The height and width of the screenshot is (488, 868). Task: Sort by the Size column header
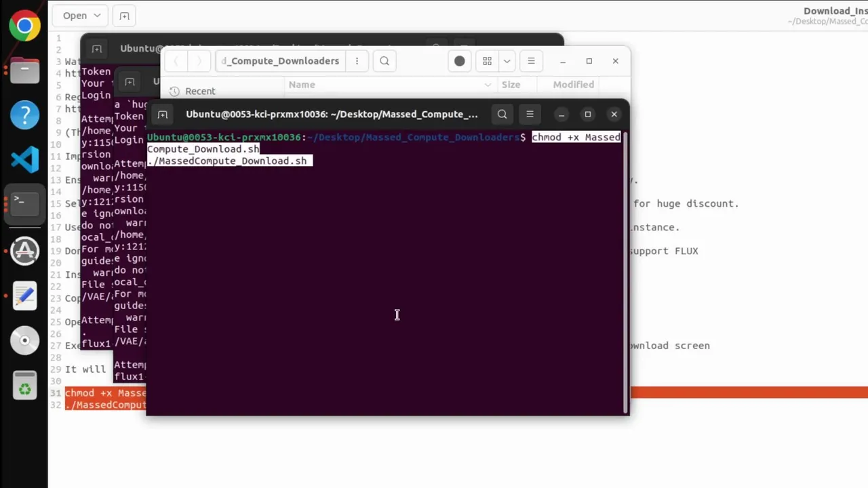tap(511, 85)
